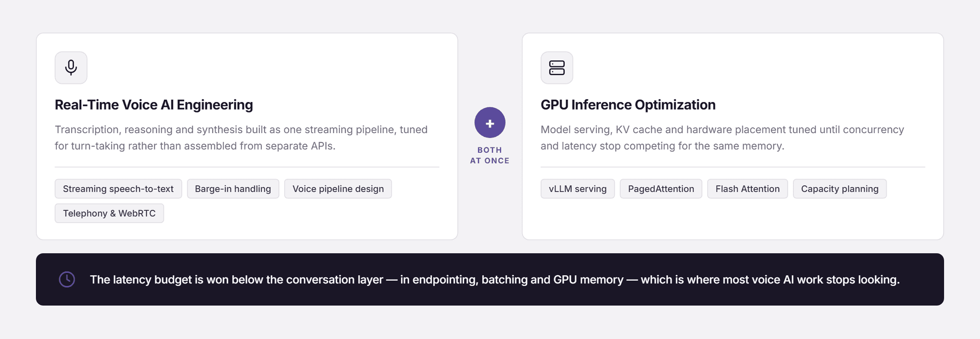Click the paragraph starting with Transcription, reasoning

tap(241, 138)
